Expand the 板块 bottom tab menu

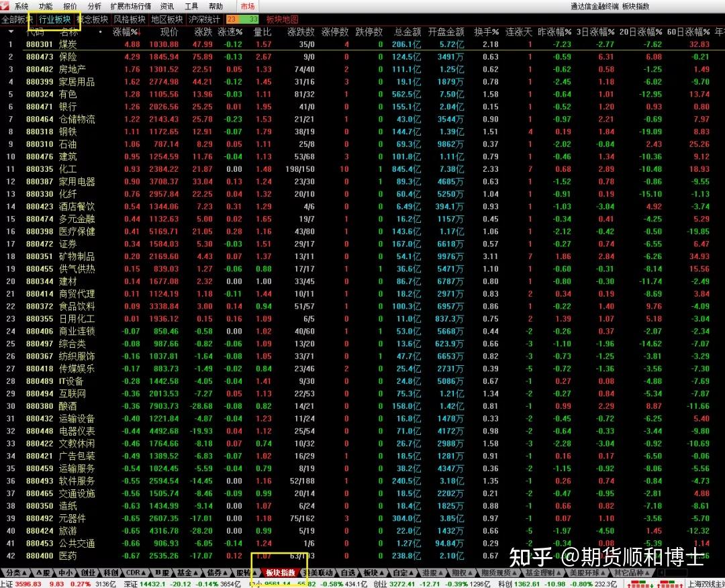[x=374, y=573]
